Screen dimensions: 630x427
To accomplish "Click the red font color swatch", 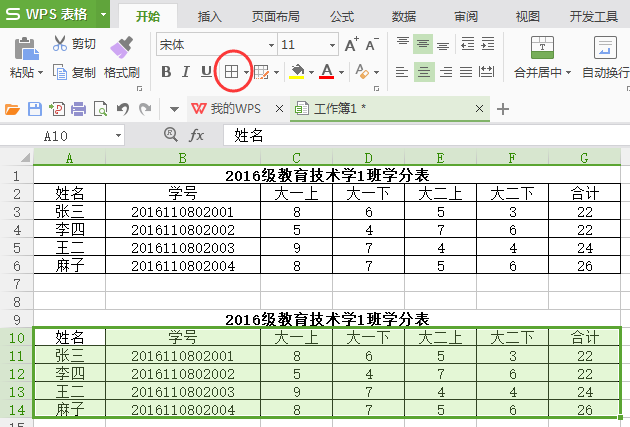I will [x=327, y=72].
